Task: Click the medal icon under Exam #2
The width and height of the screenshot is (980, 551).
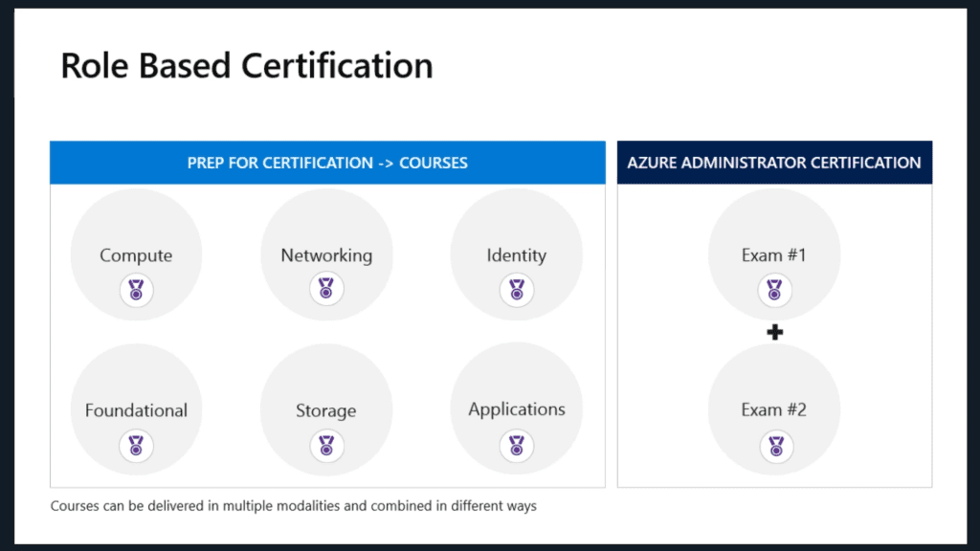Action: coord(776,446)
